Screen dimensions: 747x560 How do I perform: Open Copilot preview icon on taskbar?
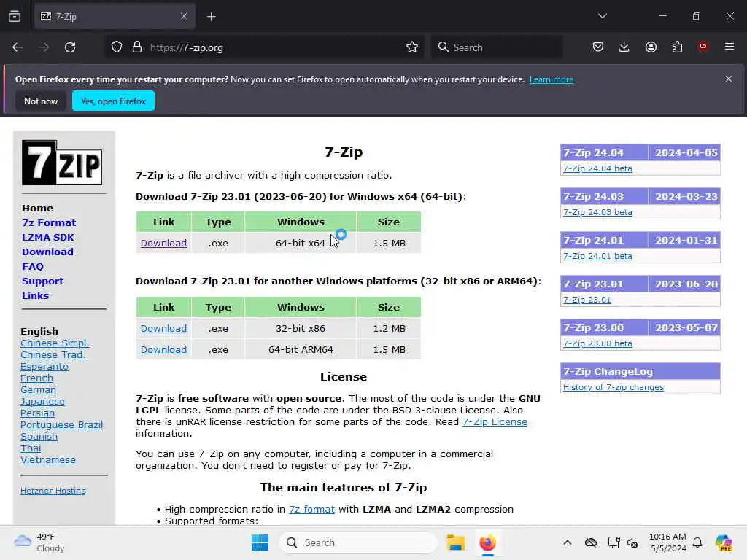[x=723, y=542]
